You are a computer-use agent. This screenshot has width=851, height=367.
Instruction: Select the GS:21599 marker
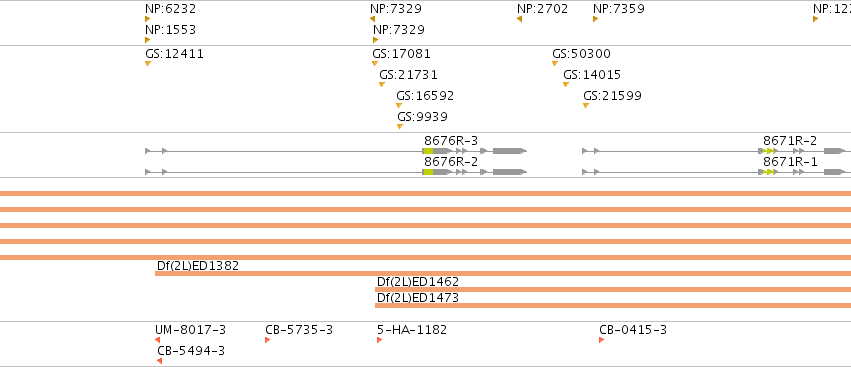[x=586, y=106]
